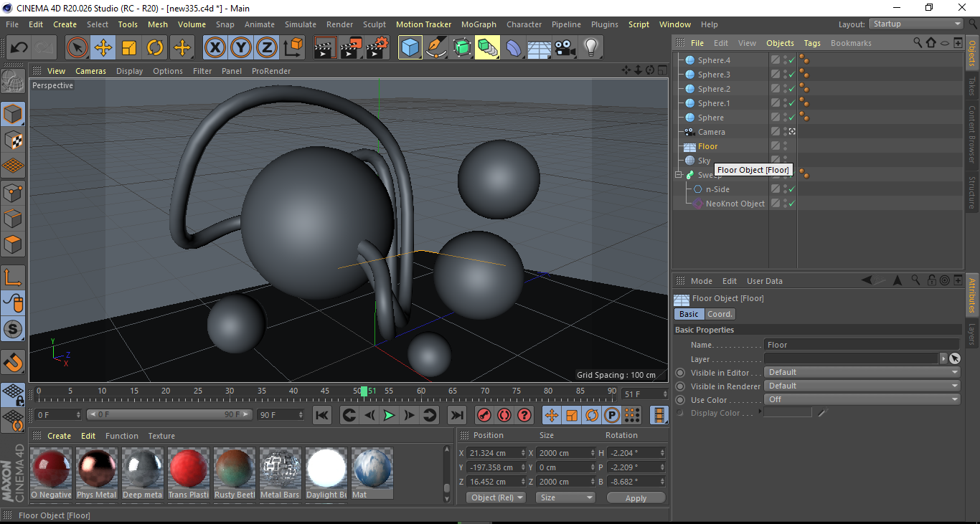Image resolution: width=980 pixels, height=524 pixels.
Task: Select the Sky object
Action: tap(704, 161)
